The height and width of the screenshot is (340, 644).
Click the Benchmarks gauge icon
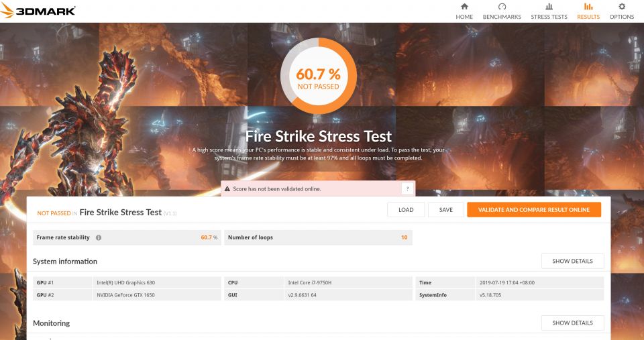(502, 7)
